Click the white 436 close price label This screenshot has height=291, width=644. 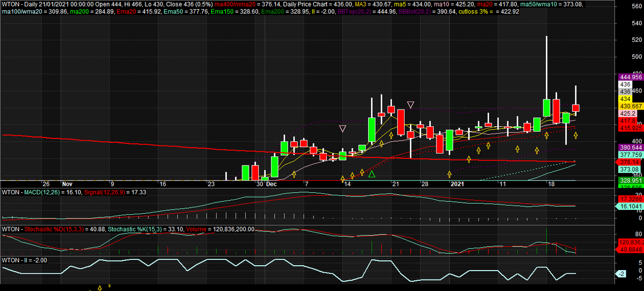(x=625, y=85)
